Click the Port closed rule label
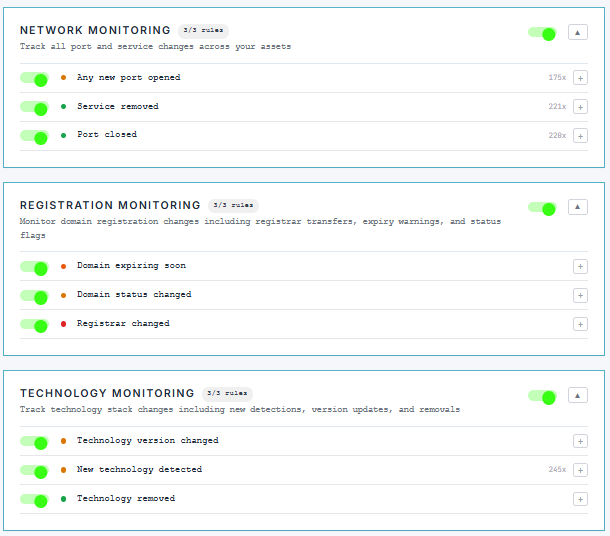 tap(107, 135)
